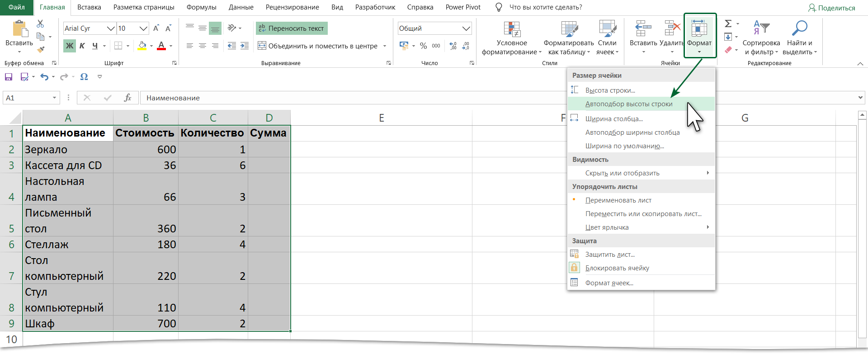This screenshot has height=354, width=868.
Task: Click the thousands separator 000 icon
Action: (436, 46)
